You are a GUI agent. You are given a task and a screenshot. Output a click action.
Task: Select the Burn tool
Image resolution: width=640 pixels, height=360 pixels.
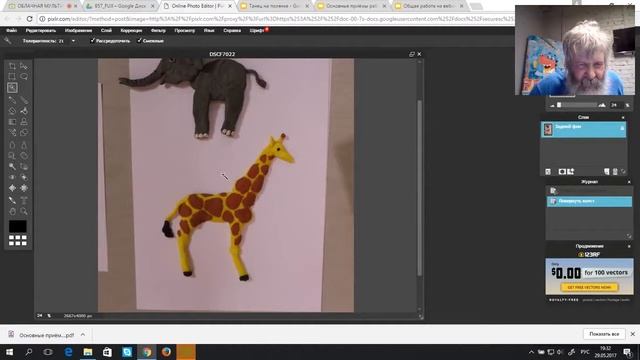point(24,167)
